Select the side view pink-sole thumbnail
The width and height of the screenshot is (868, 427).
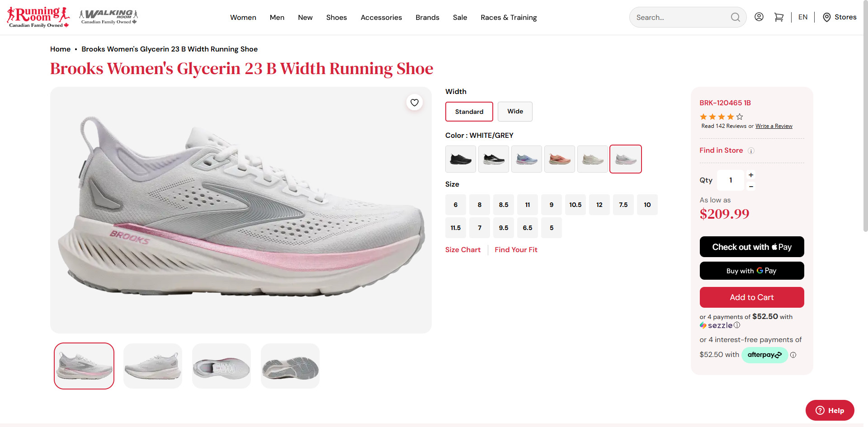coord(84,366)
